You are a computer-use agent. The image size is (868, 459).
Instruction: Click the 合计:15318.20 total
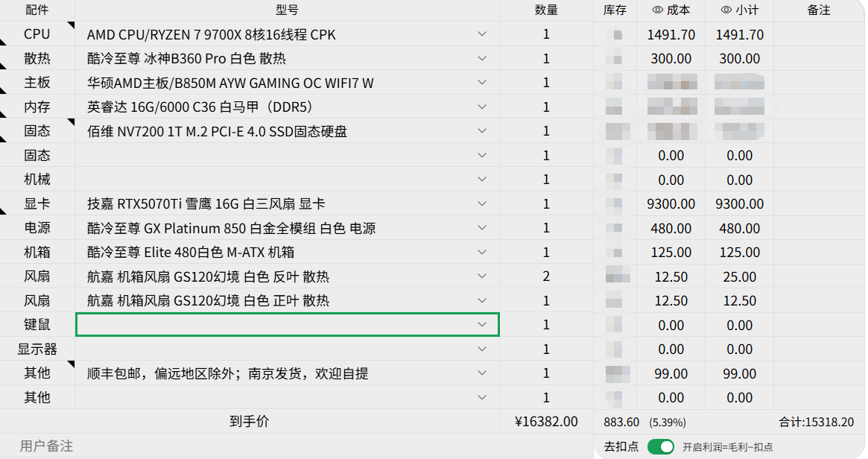coord(817,422)
